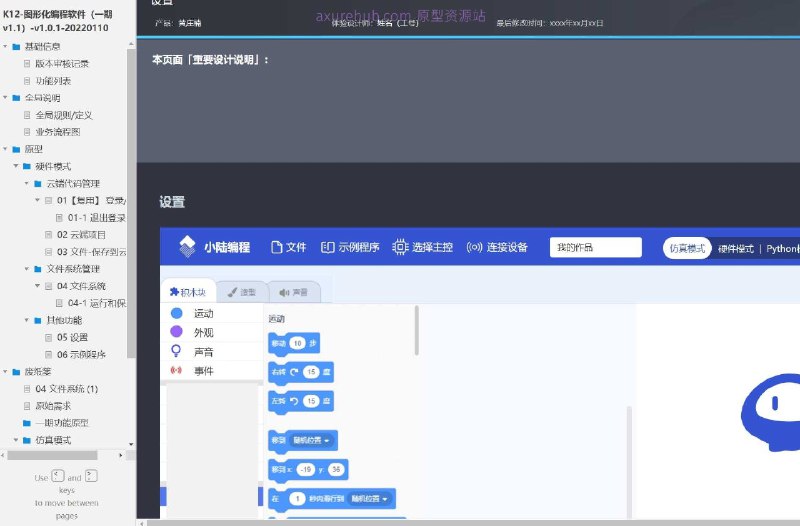Collapse the 基础信息 folder

(6, 46)
